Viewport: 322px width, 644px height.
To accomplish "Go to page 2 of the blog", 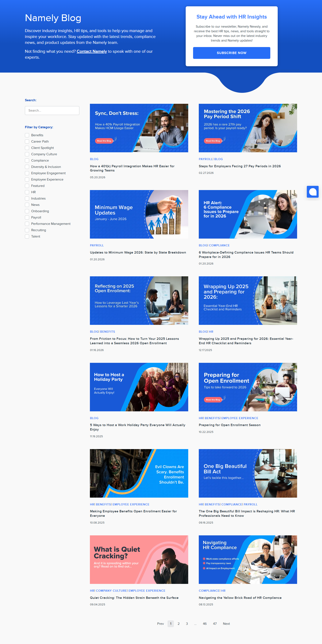I will 179,624.
